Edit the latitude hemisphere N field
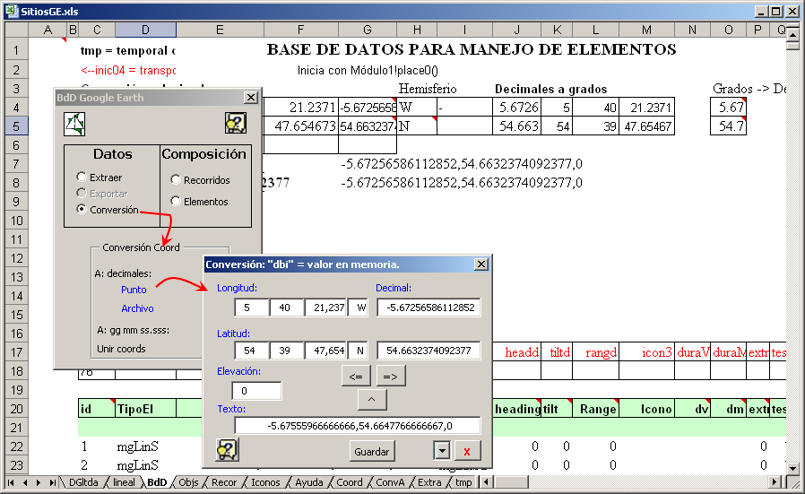This screenshot has height=494, width=805. 358,351
